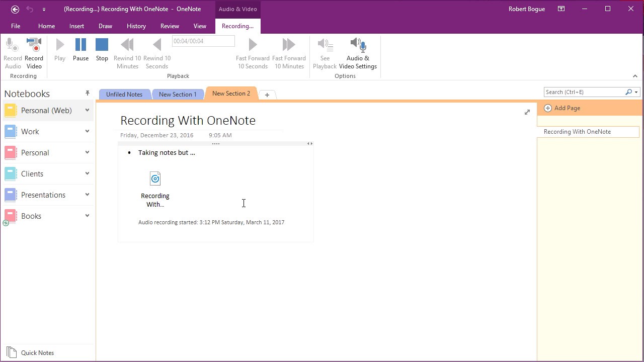The width and height of the screenshot is (644, 362).
Task: Click the full-page view arrow above the note
Action: tap(527, 112)
